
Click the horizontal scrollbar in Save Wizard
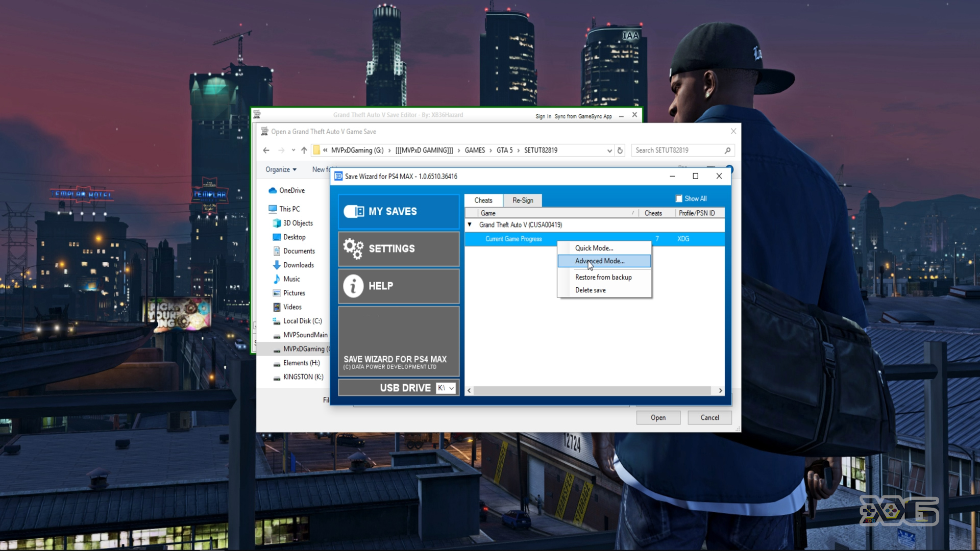[x=594, y=390]
